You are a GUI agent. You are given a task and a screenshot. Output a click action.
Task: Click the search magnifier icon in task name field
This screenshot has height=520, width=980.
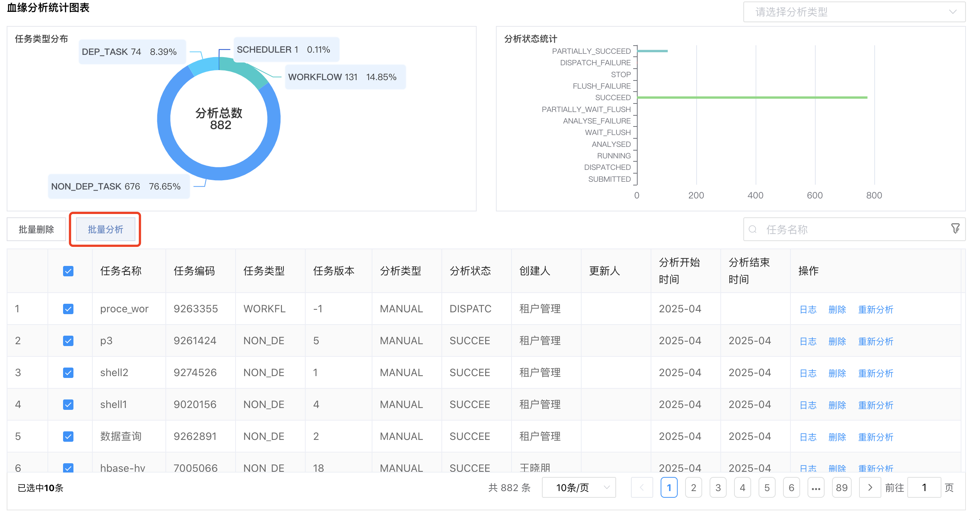pos(754,229)
